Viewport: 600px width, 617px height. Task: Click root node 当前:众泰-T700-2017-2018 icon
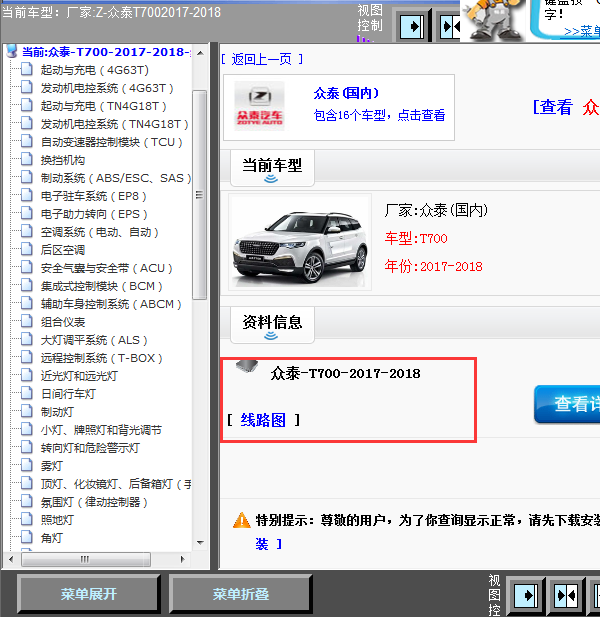tap(12, 51)
